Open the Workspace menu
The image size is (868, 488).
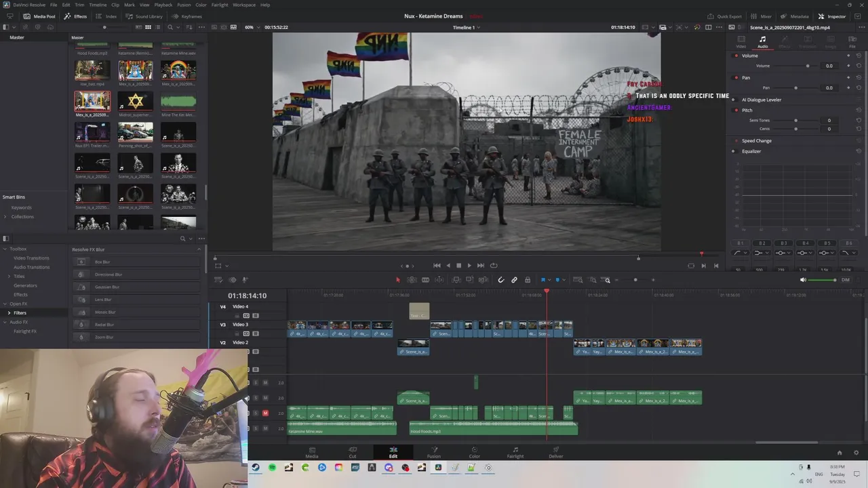coord(244,5)
